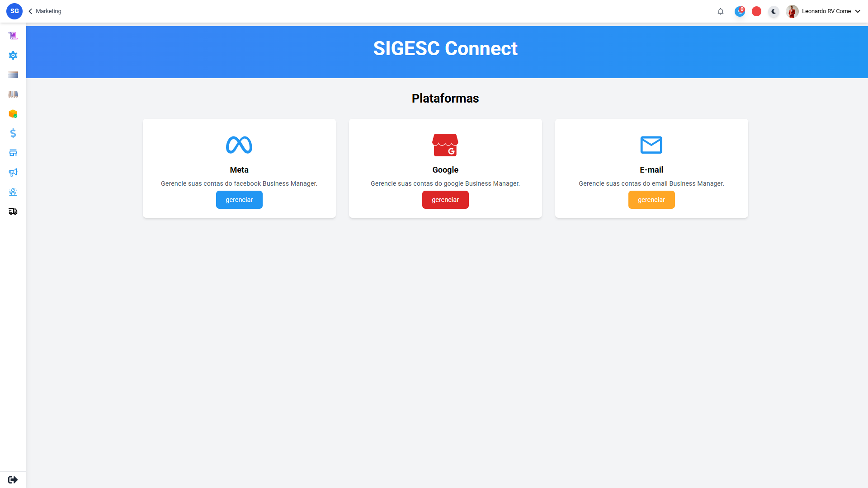Click the Google card title
The image size is (868, 488).
445,170
